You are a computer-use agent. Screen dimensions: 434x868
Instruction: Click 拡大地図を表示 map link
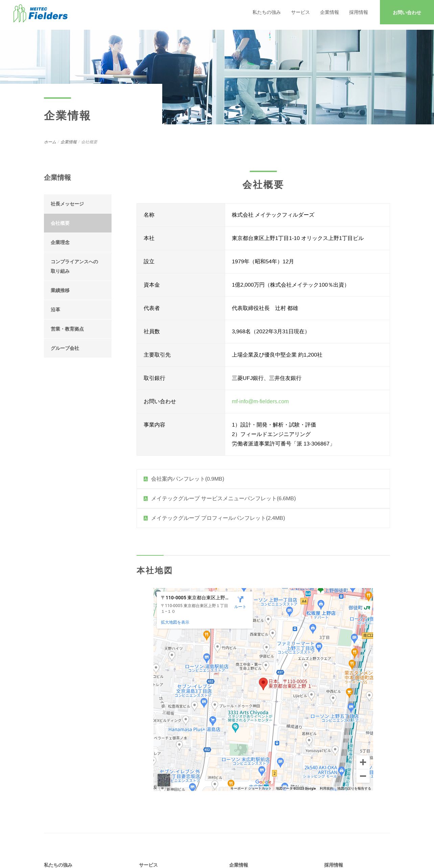[175, 622]
